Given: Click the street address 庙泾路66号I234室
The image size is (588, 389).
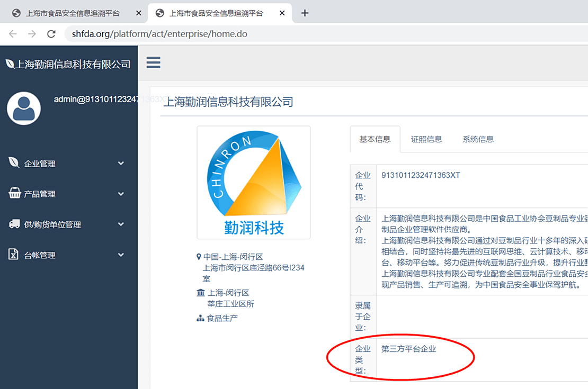Looking at the screenshot, I should pos(254,273).
